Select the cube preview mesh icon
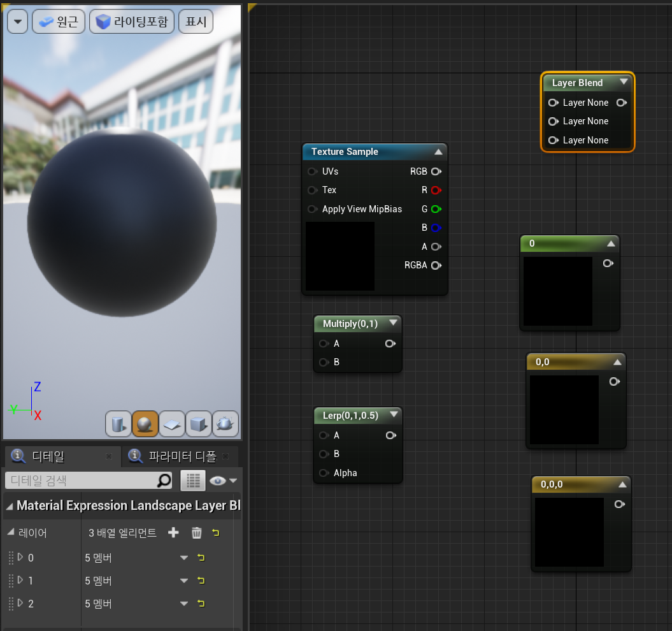This screenshot has width=672, height=631. (x=199, y=424)
